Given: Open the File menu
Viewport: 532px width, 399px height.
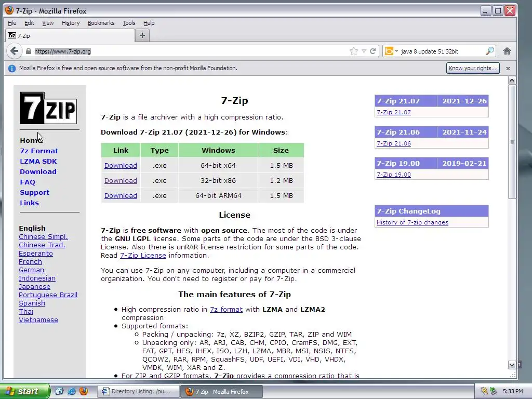Looking at the screenshot, I should pos(12,23).
